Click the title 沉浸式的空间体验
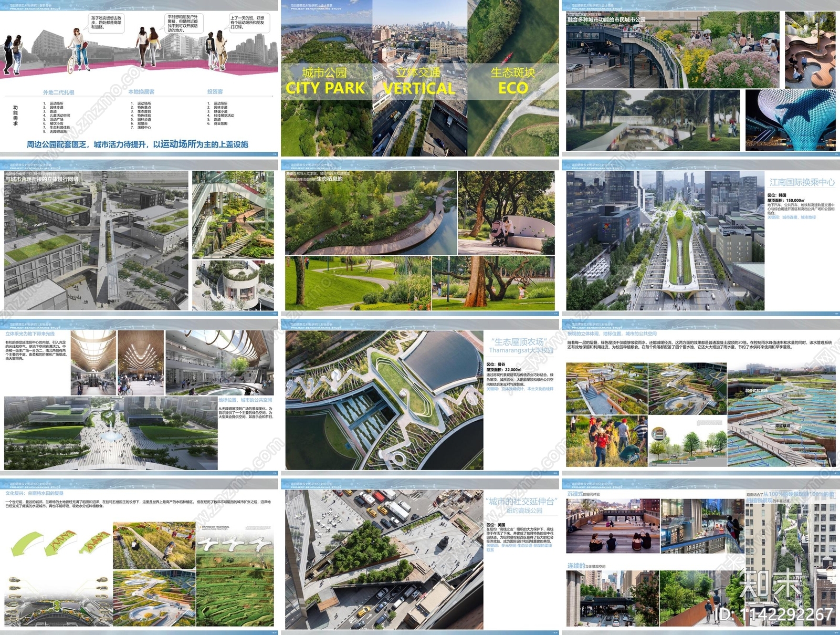Viewport: 840px width, 635px height. pos(583,494)
